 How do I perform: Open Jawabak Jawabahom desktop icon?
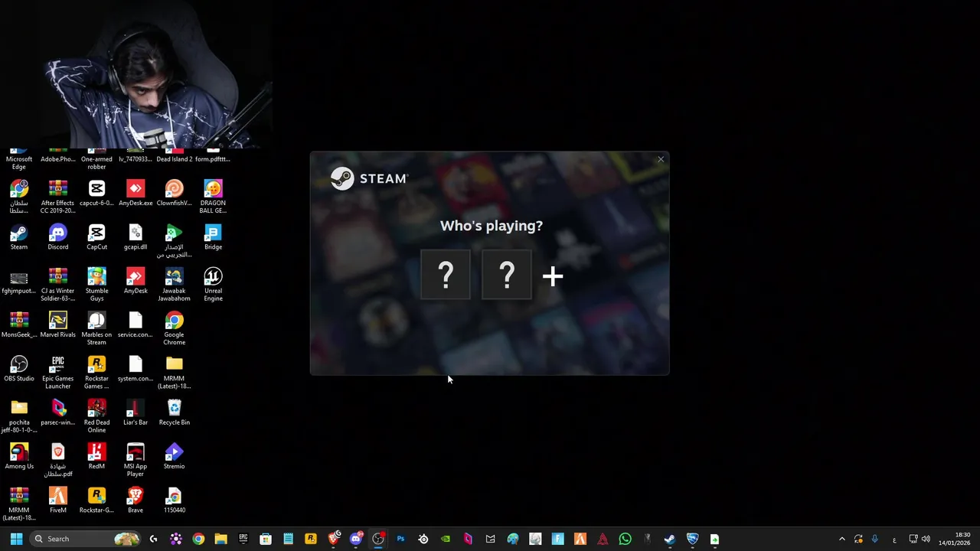174,284
